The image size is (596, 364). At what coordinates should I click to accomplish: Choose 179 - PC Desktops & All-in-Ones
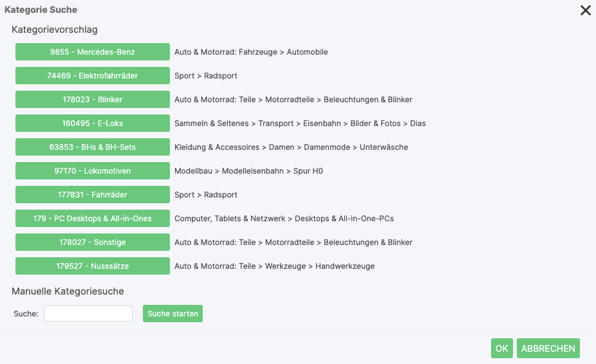(x=93, y=219)
